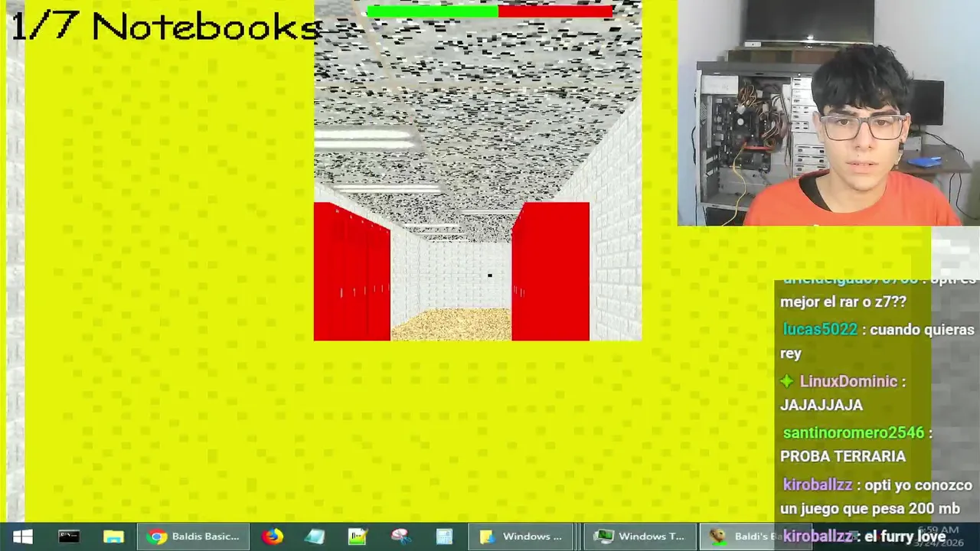Image resolution: width=980 pixels, height=551 pixels.
Task: Click the chat message 'JAJAJJAJA'
Action: (x=821, y=405)
